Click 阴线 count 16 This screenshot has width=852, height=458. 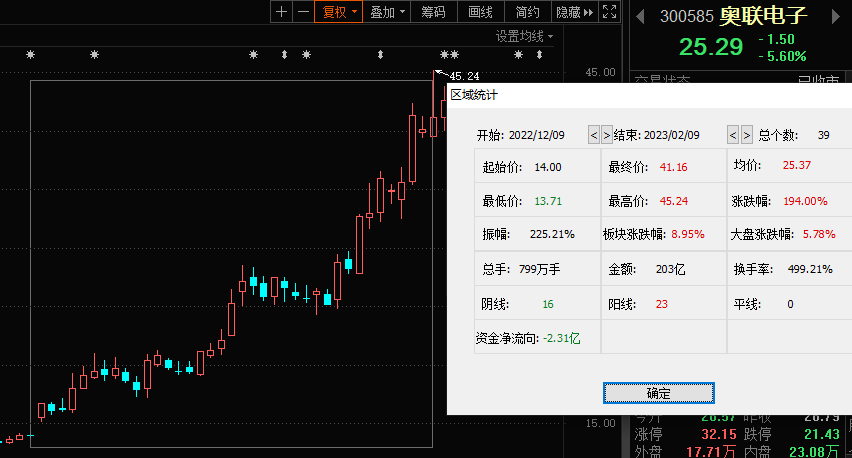548,304
